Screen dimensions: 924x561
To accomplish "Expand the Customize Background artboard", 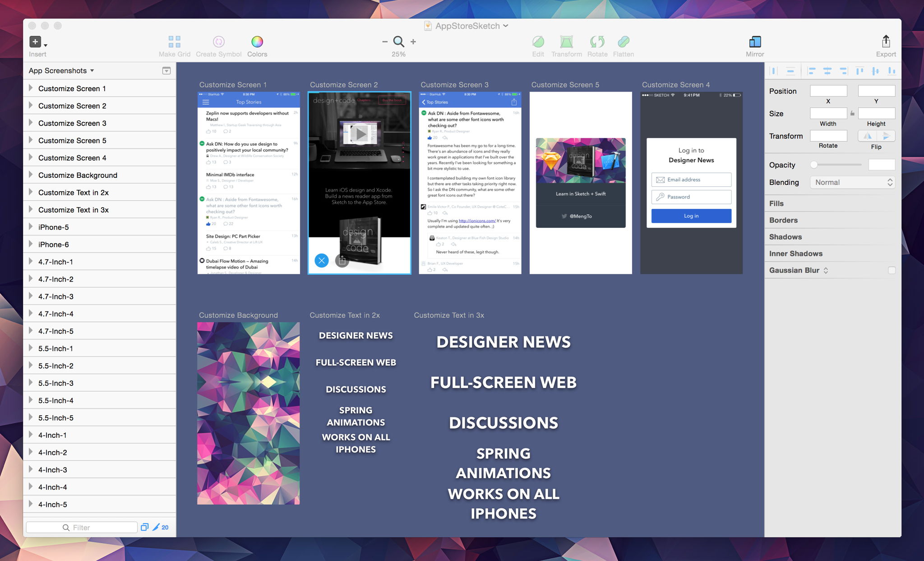I will click(x=31, y=175).
